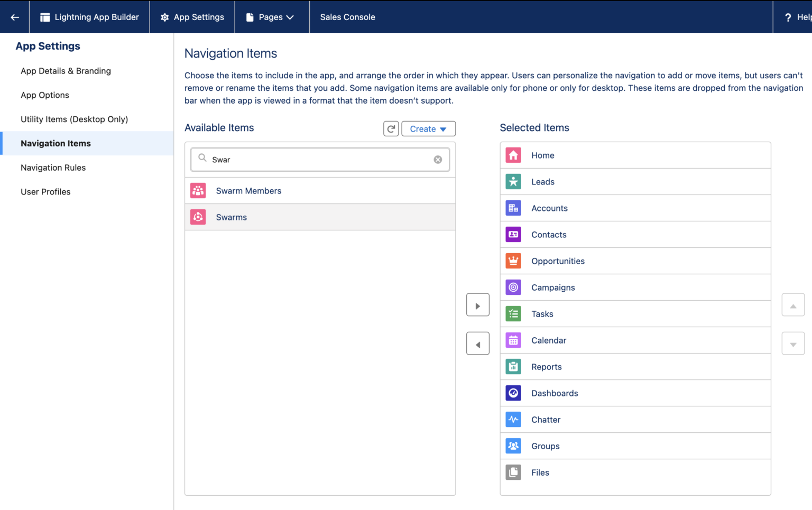Viewport: 812px width, 510px height.
Task: Select the Leads star icon
Action: tap(513, 181)
